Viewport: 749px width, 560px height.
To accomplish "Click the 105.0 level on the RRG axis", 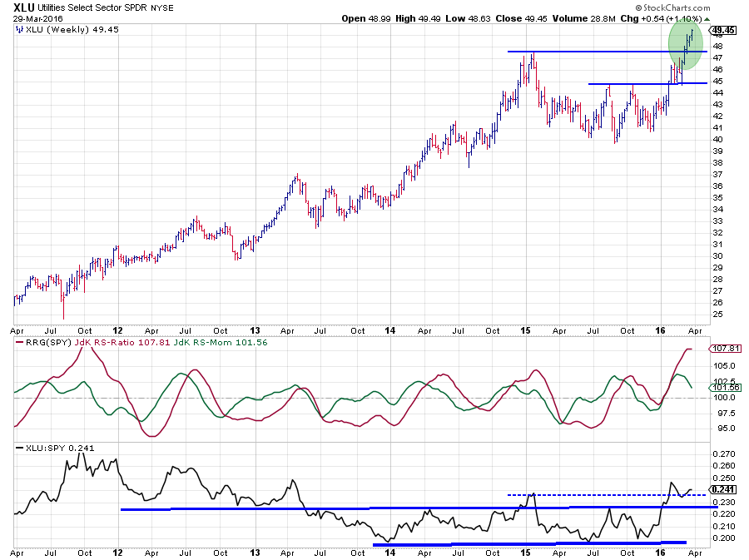I will click(725, 365).
